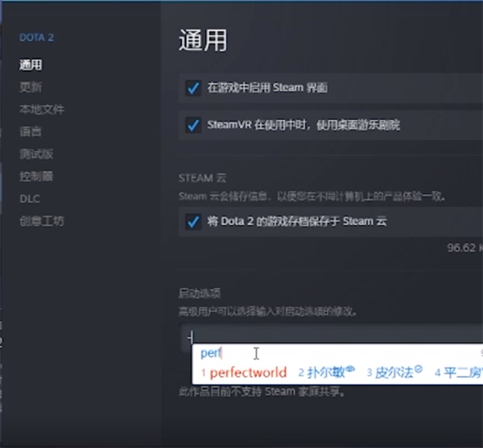The image size is (483, 448).
Task: Navigate to the 创意工坊 section
Action: [x=42, y=221]
